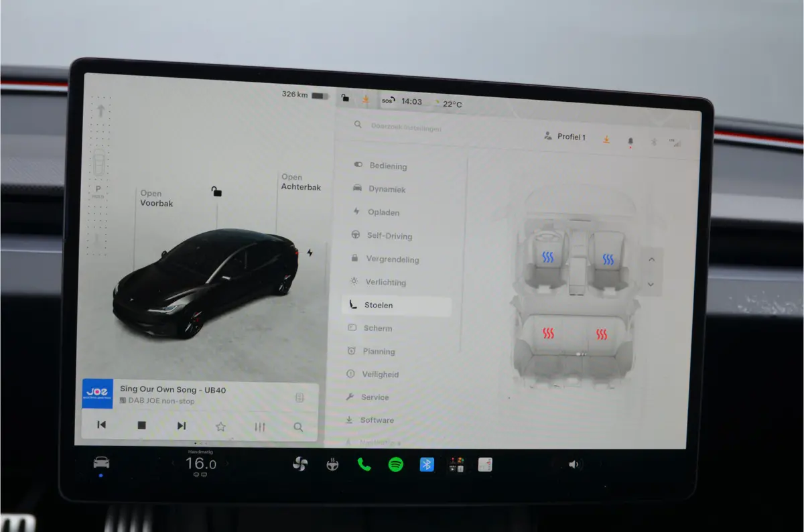804x532 pixels.
Task: Toggle driver seat heating (blue)
Action: coord(548,257)
